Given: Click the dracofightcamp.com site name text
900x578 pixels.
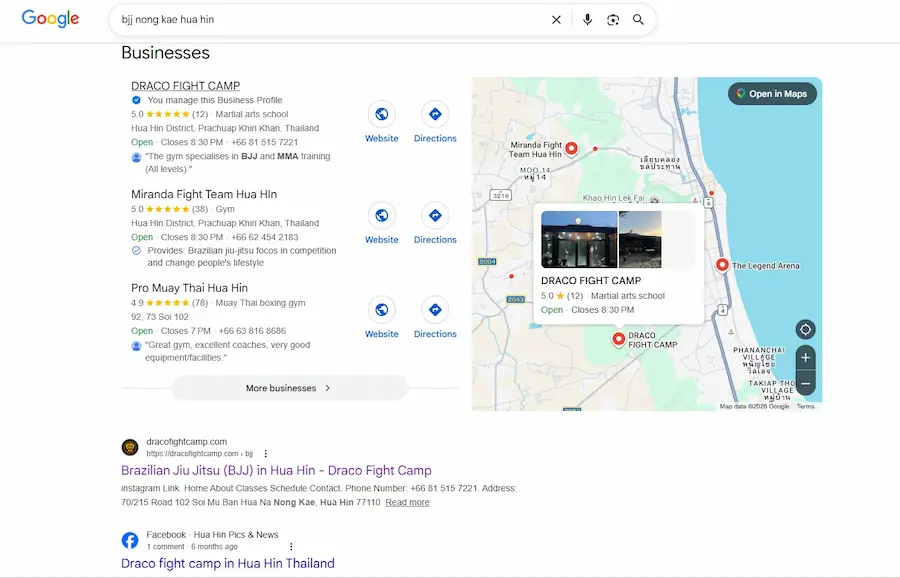Looking at the screenshot, I should [x=187, y=441].
